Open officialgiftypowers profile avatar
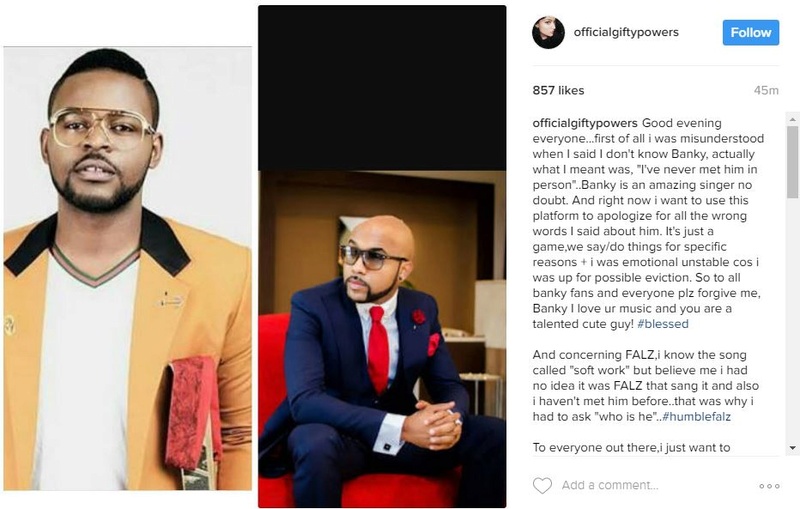This screenshot has height=509, width=800. [x=548, y=32]
